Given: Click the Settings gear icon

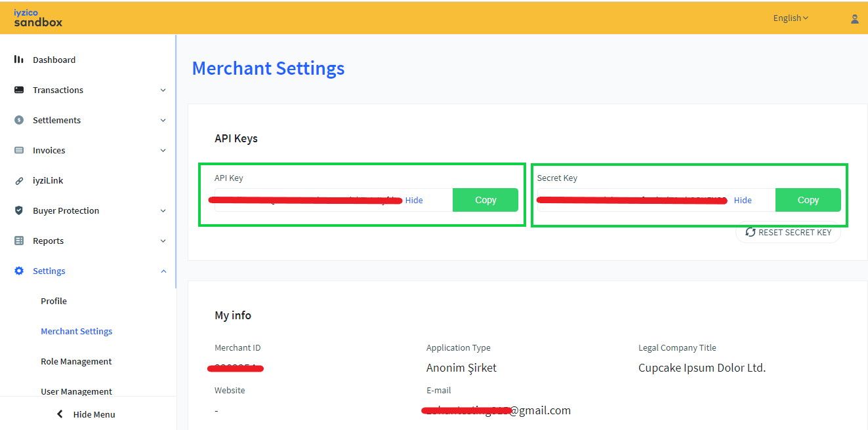Looking at the screenshot, I should (20, 271).
